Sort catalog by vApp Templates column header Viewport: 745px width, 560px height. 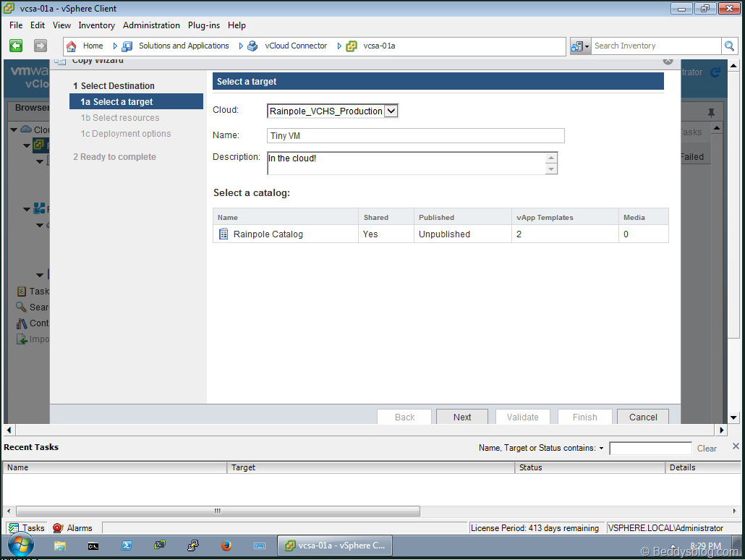[x=566, y=217]
